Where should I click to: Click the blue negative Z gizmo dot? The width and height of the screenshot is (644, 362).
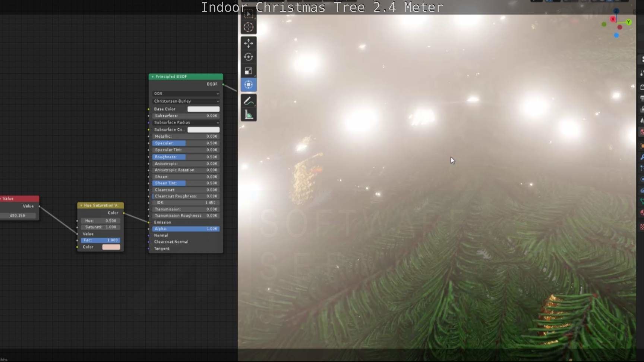pos(616,35)
